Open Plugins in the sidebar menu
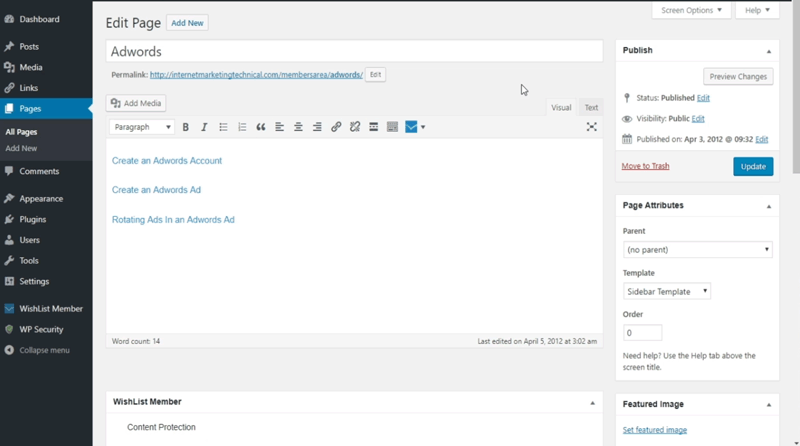The image size is (800, 446). [x=32, y=219]
